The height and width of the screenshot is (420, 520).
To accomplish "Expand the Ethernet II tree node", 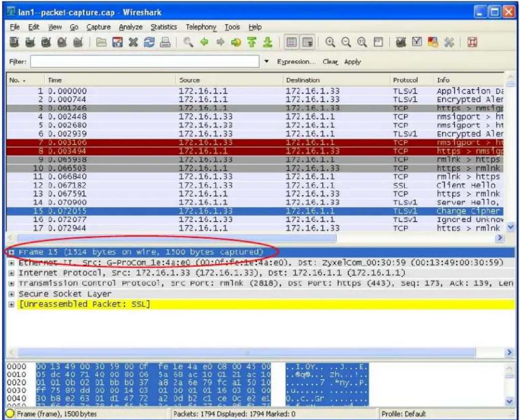I will click(11, 263).
